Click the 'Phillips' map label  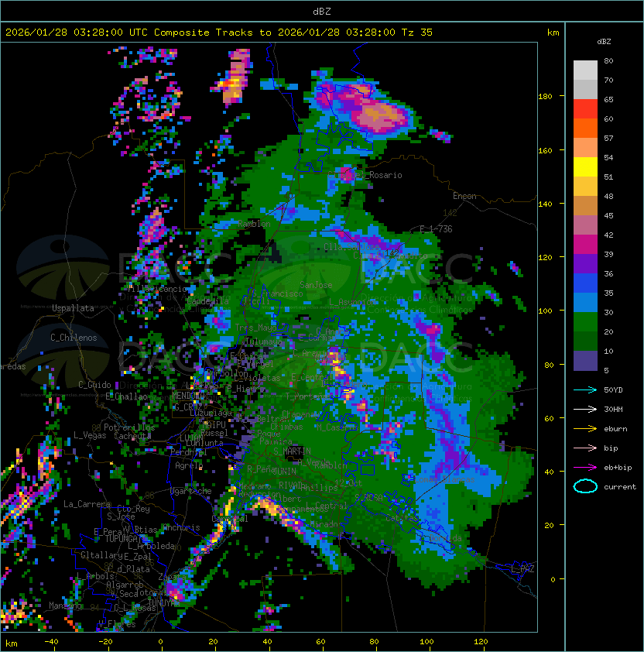319,488
